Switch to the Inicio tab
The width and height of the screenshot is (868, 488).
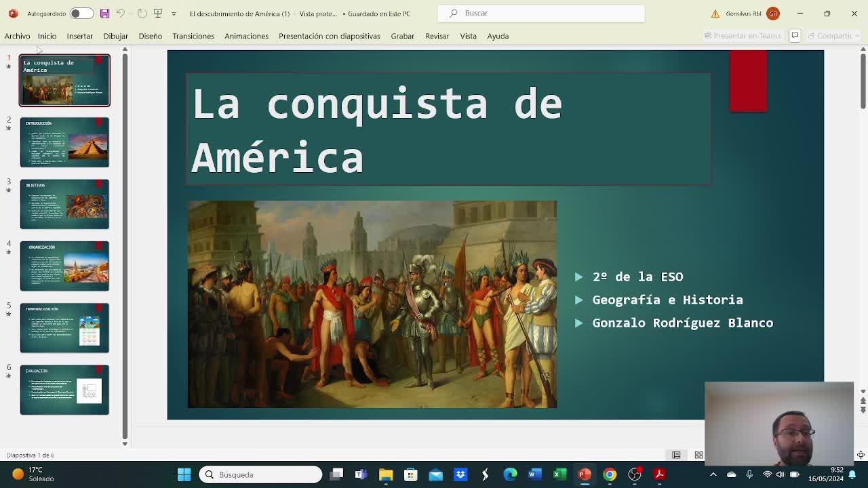tap(47, 36)
